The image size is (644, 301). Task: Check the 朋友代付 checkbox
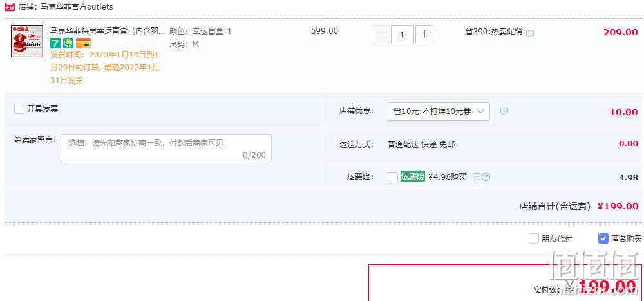click(x=533, y=238)
